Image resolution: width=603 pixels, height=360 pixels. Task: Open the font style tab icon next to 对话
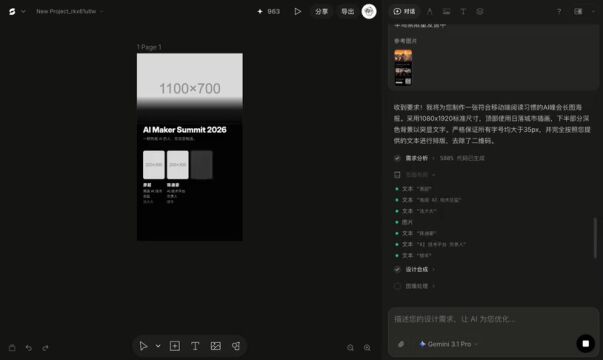[x=430, y=12]
